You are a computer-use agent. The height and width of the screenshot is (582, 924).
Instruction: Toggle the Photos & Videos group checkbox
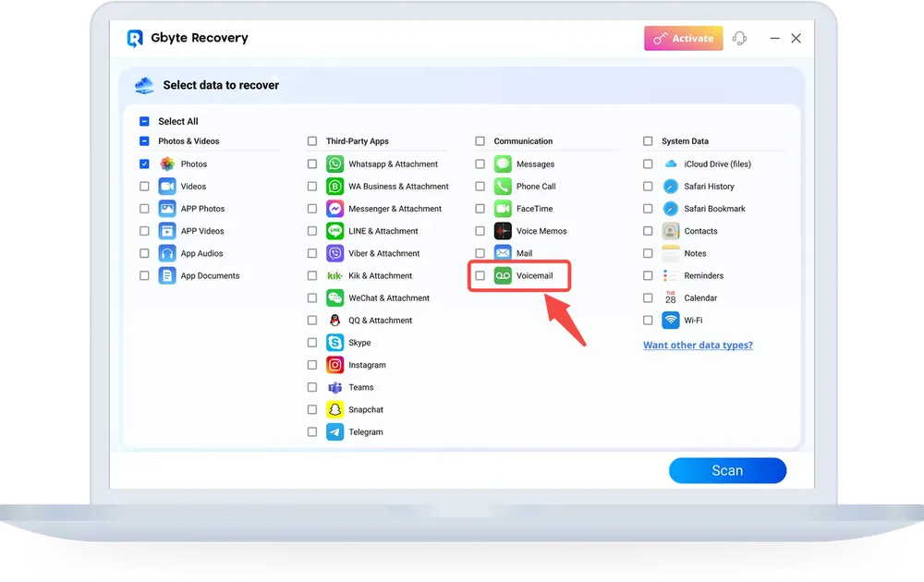(144, 141)
